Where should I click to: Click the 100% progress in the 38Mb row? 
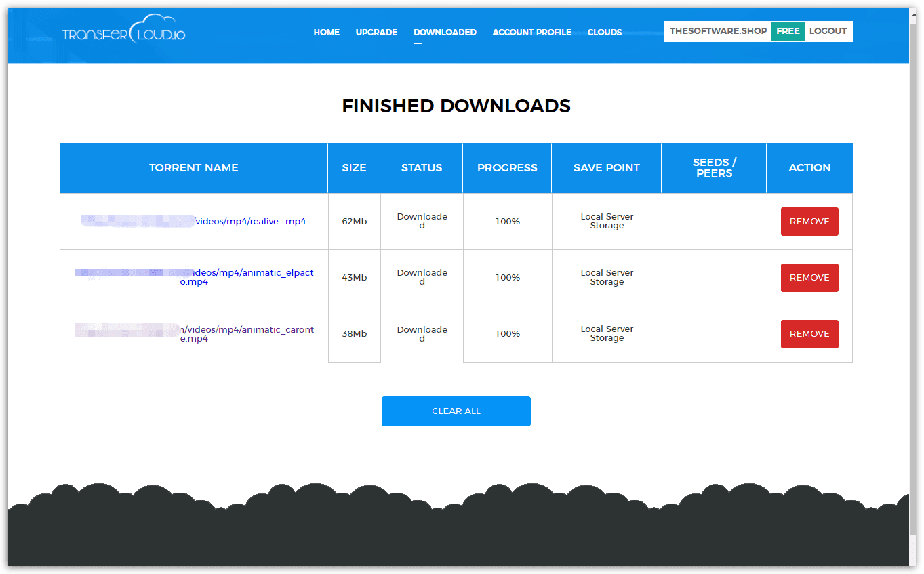tap(507, 334)
